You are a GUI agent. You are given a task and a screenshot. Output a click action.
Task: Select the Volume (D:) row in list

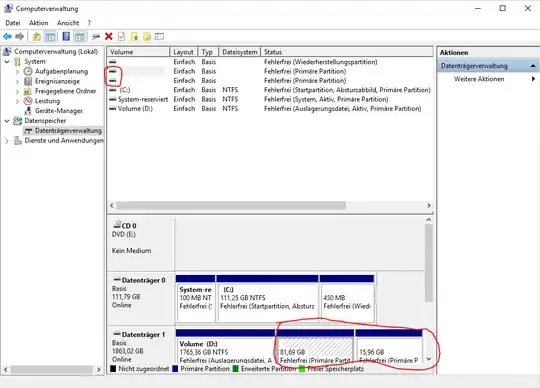click(x=270, y=108)
